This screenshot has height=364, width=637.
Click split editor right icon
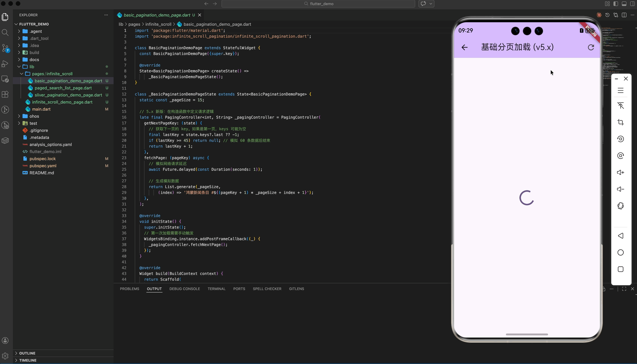[x=624, y=15]
